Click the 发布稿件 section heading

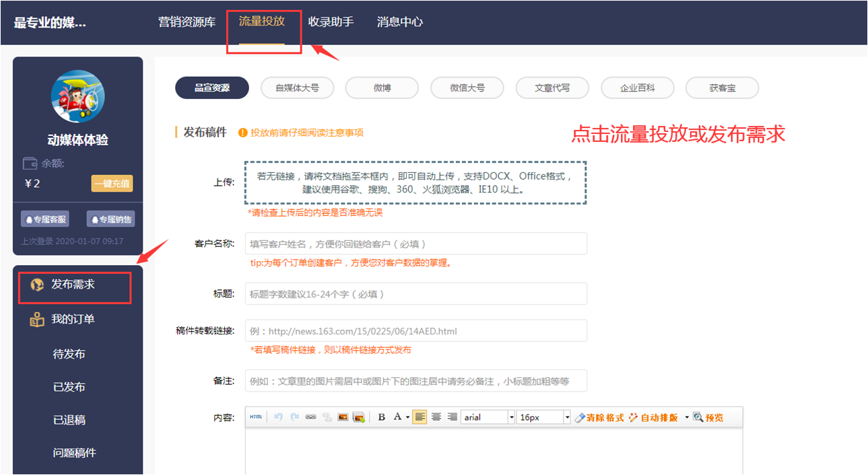pos(205,133)
